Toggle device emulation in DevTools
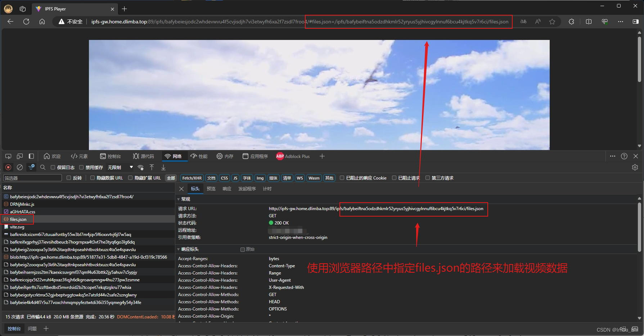This screenshot has width=644, height=336. (x=20, y=156)
